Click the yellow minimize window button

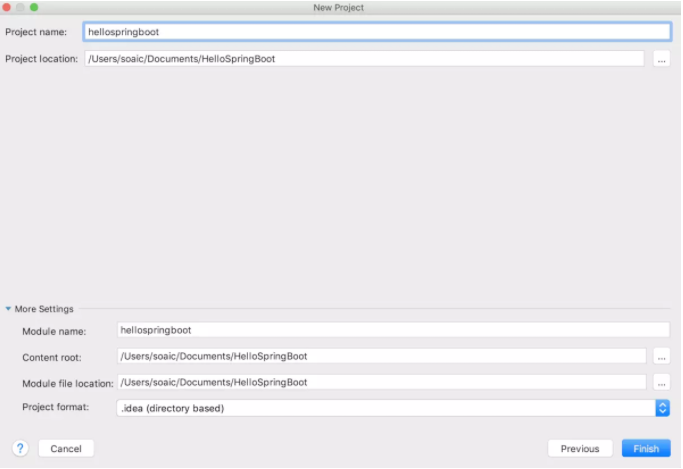coord(21,7)
